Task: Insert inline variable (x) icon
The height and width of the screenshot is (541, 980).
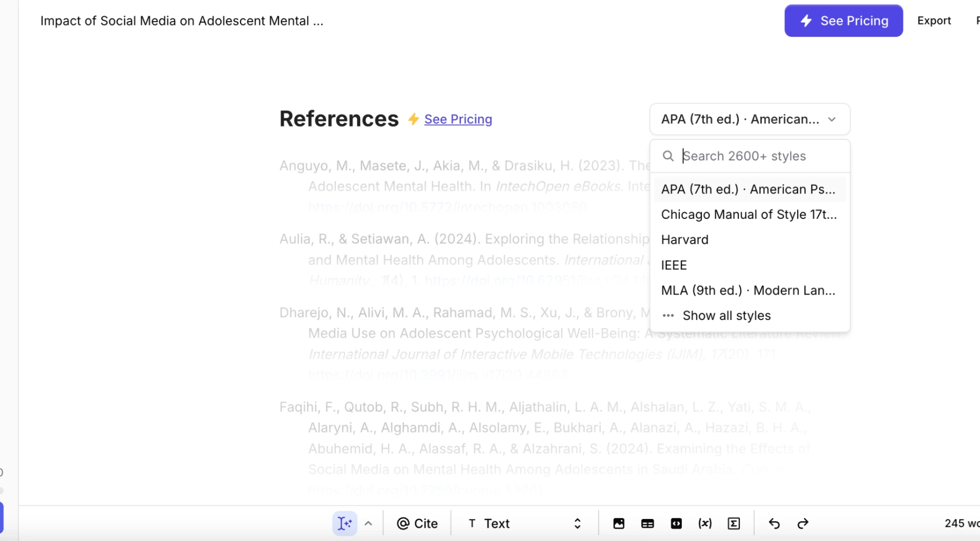Action: pyautogui.click(x=704, y=523)
